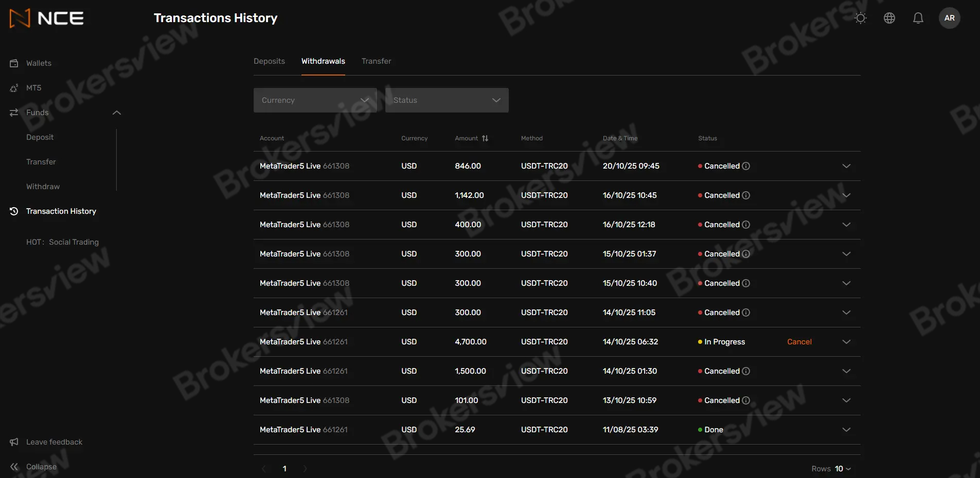980x478 pixels.
Task: Expand the 25.69 Done transaction row
Action: pyautogui.click(x=846, y=430)
